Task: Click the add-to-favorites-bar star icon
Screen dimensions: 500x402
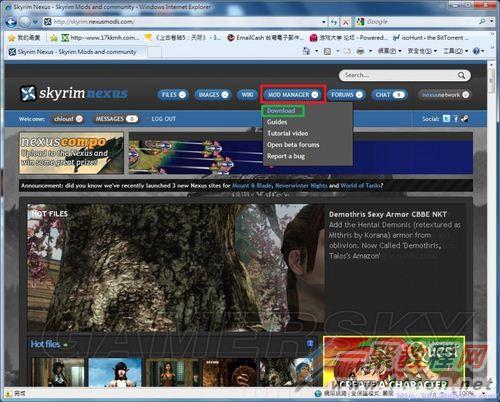Action: tap(54, 38)
